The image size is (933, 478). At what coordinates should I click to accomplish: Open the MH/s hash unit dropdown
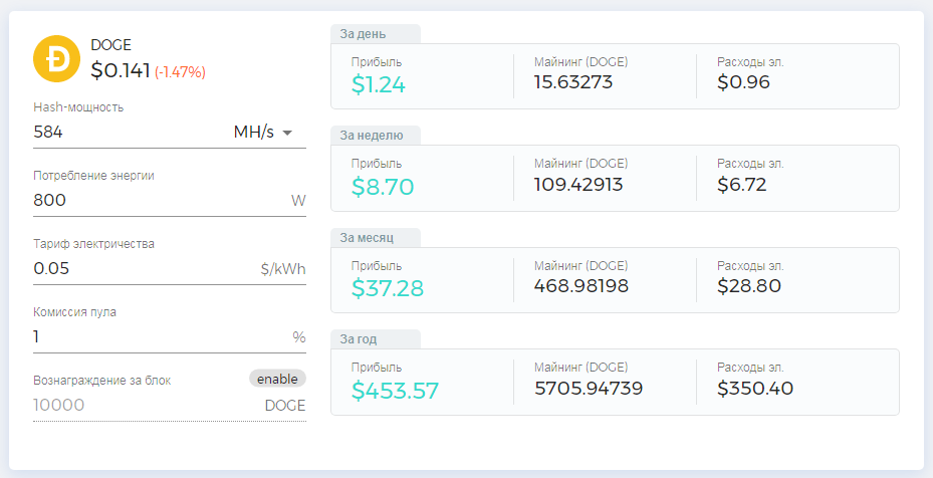[x=263, y=132]
